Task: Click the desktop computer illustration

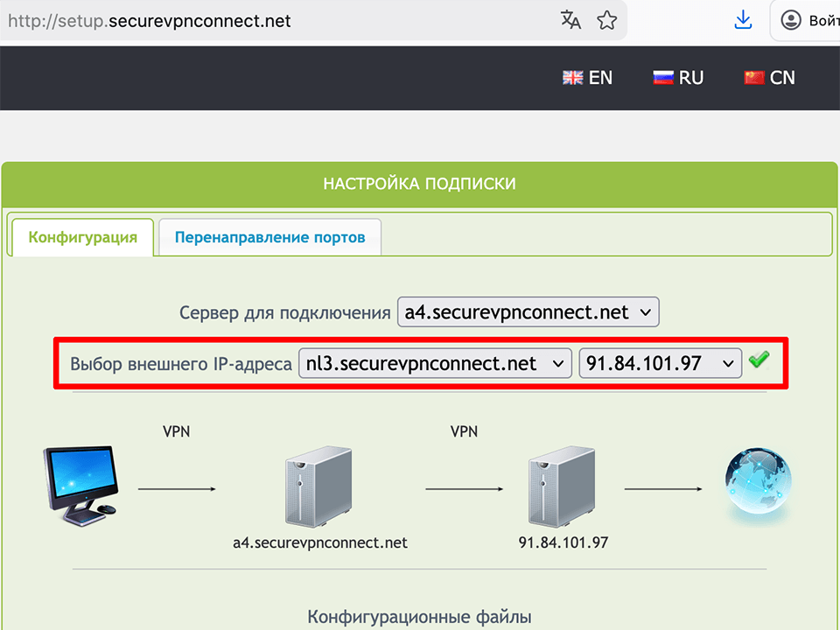Action: (x=79, y=484)
